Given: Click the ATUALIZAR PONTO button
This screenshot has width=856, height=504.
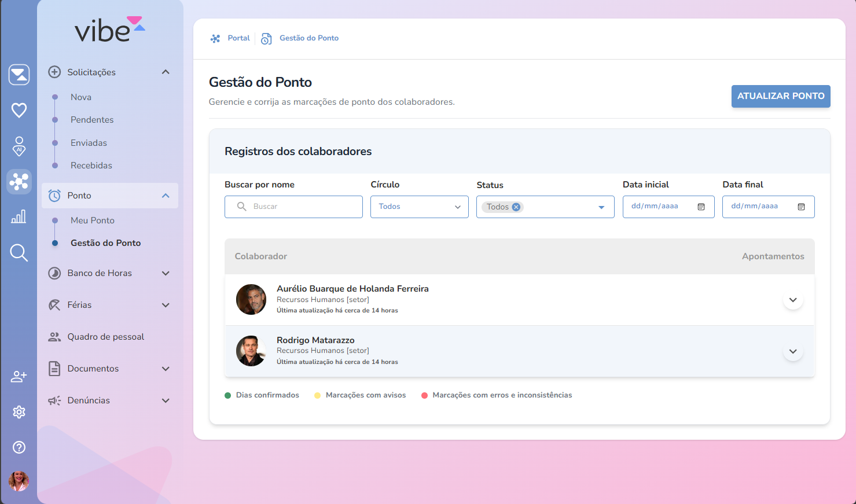Looking at the screenshot, I should (x=780, y=96).
